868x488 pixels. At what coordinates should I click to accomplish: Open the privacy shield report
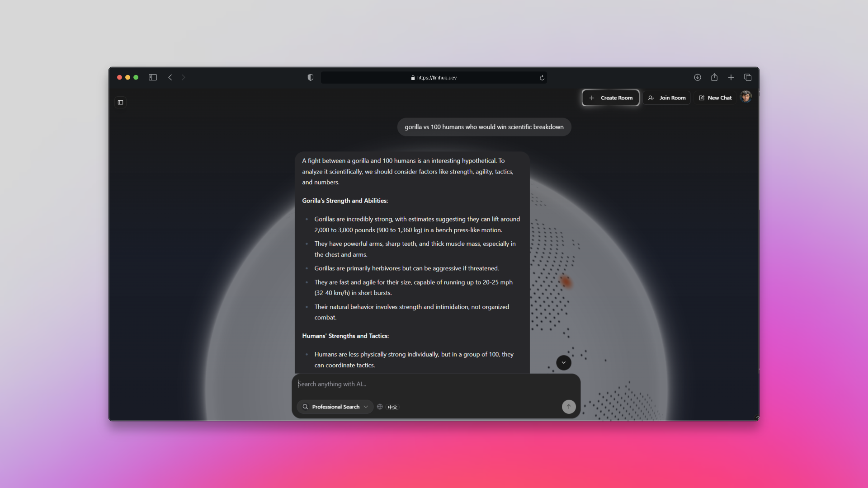click(x=310, y=77)
